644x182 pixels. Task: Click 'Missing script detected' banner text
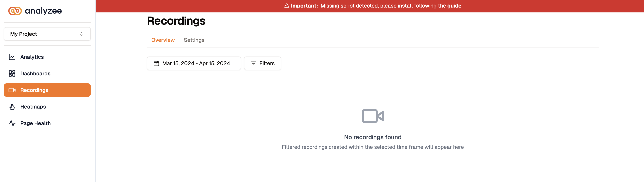(x=383, y=6)
